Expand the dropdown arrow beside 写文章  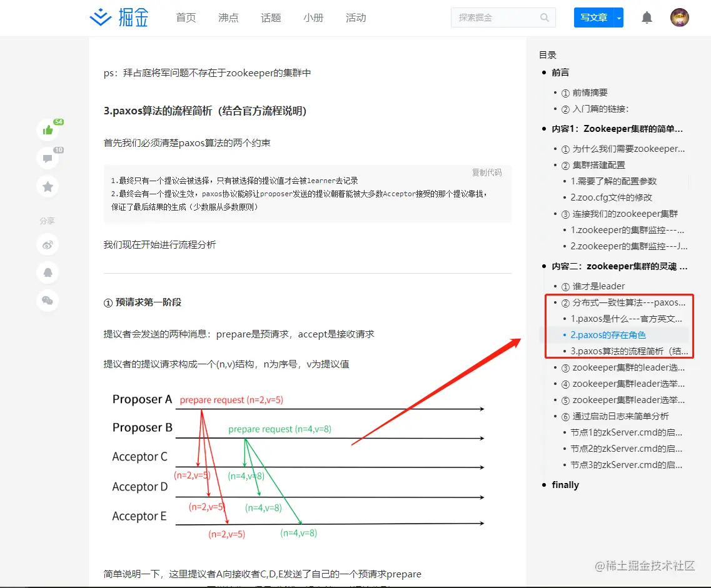[618, 17]
